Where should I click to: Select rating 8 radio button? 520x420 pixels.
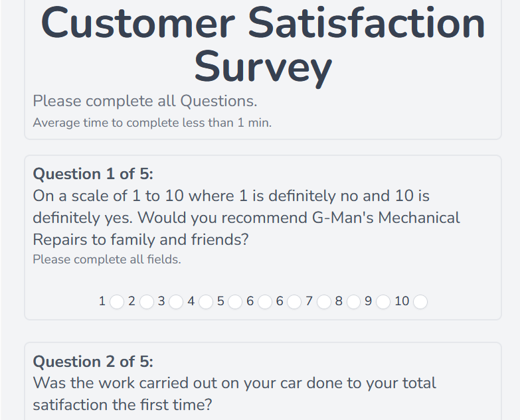tap(353, 302)
